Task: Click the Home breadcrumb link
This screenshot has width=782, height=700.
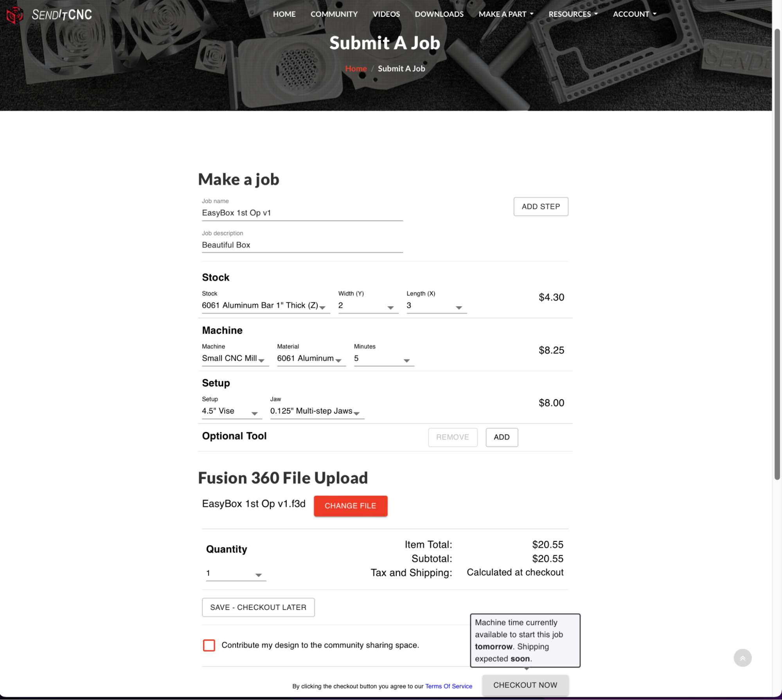Action: click(x=356, y=68)
